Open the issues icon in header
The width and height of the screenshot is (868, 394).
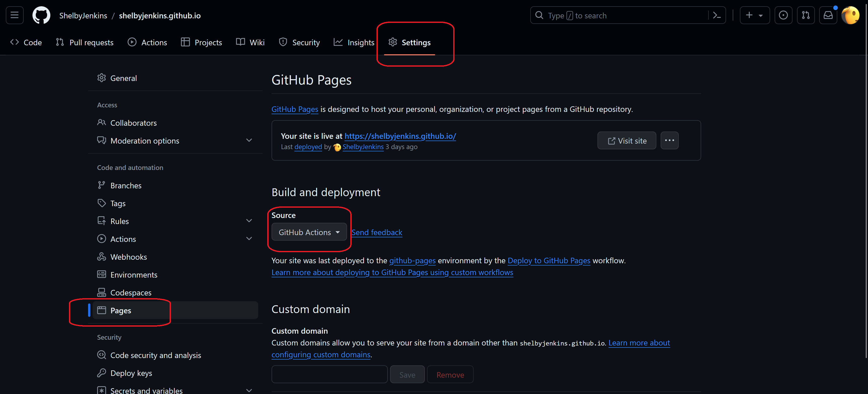[x=783, y=15]
